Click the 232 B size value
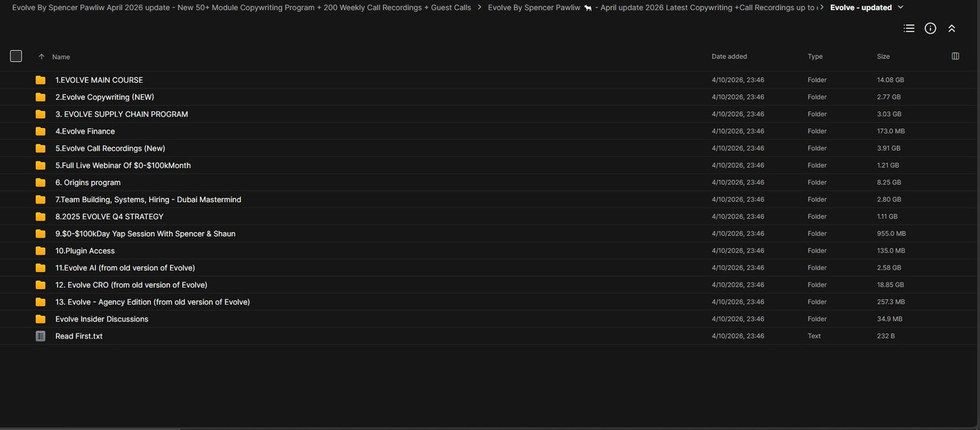Image resolution: width=980 pixels, height=430 pixels. (886, 336)
